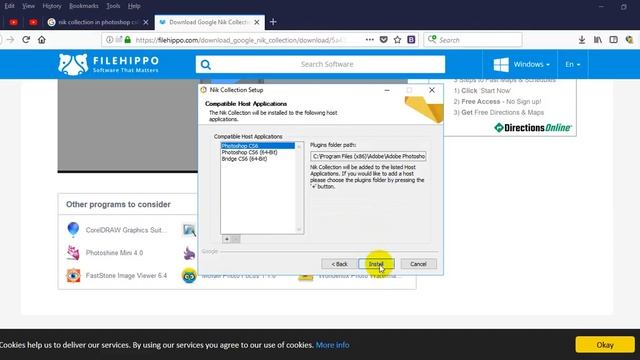The height and width of the screenshot is (360, 640).
Task: Open Photoshine Mini 4.0 link
Action: point(114,253)
